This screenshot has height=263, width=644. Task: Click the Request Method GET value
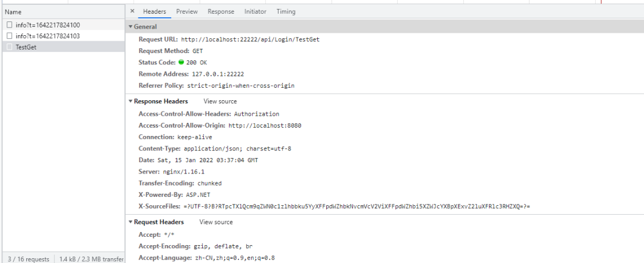[197, 51]
